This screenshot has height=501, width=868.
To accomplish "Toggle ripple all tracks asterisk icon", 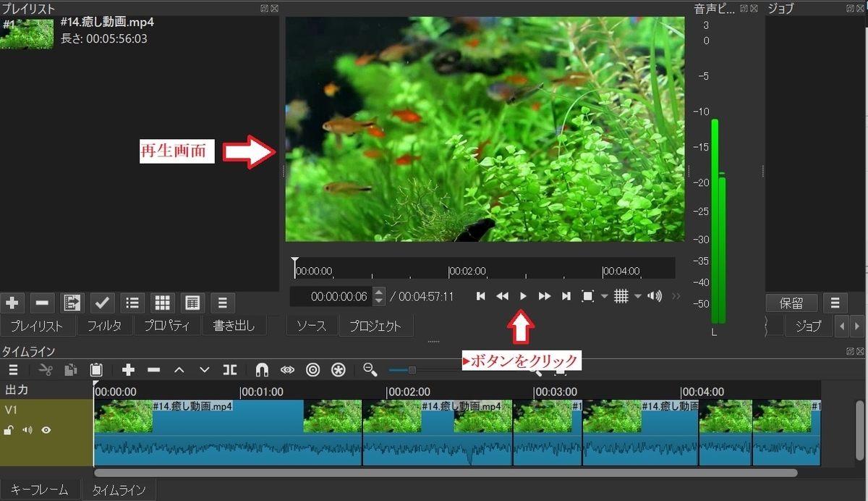I will point(338,370).
